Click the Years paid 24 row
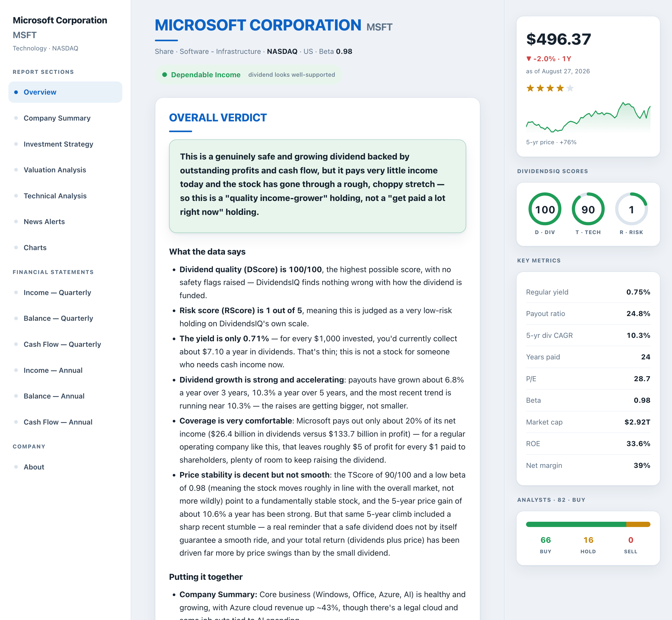672x620 pixels. pos(588,357)
